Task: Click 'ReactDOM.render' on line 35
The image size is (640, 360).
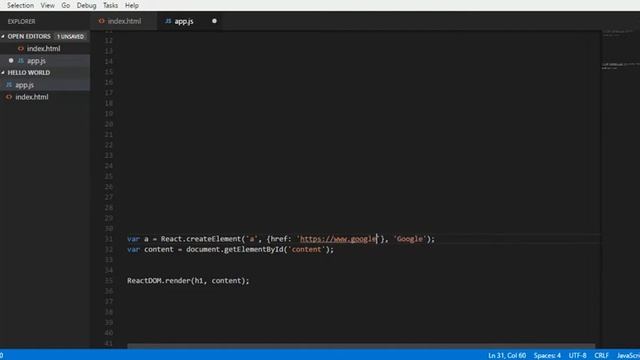Action: [158, 281]
